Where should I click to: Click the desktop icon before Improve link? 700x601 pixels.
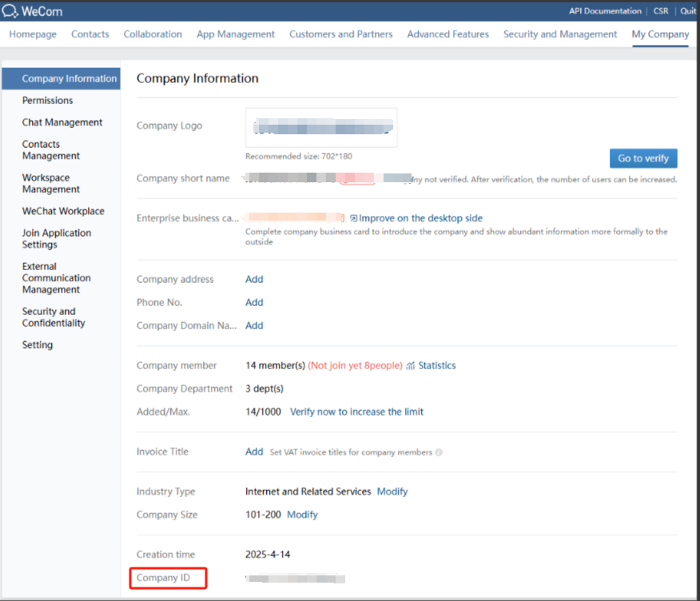click(x=353, y=218)
